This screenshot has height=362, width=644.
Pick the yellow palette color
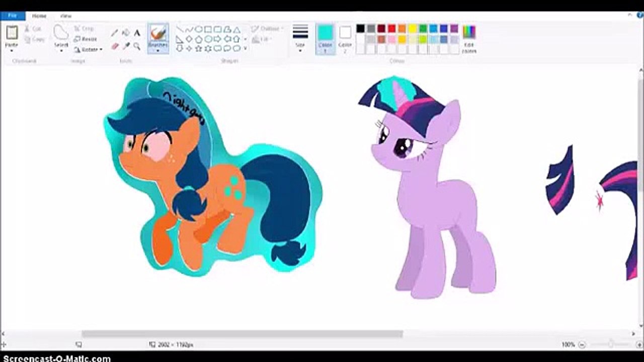click(x=413, y=29)
